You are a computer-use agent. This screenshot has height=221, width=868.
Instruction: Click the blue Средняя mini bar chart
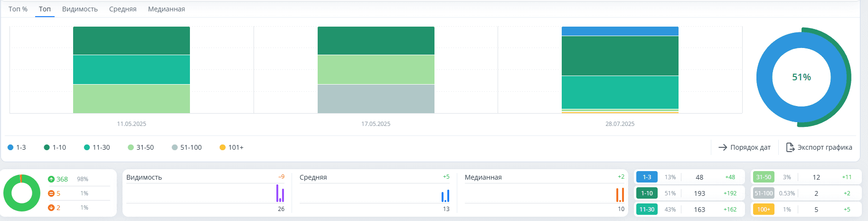click(x=445, y=196)
